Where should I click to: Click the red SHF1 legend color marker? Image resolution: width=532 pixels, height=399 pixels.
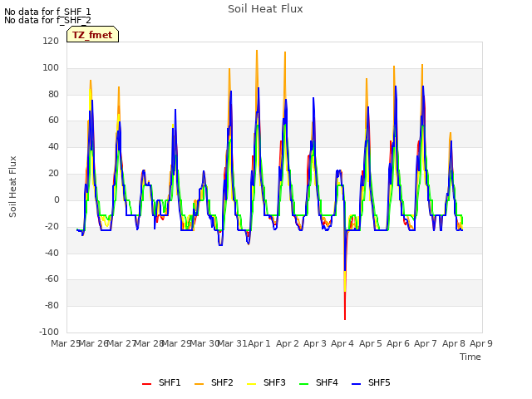[x=146, y=384]
